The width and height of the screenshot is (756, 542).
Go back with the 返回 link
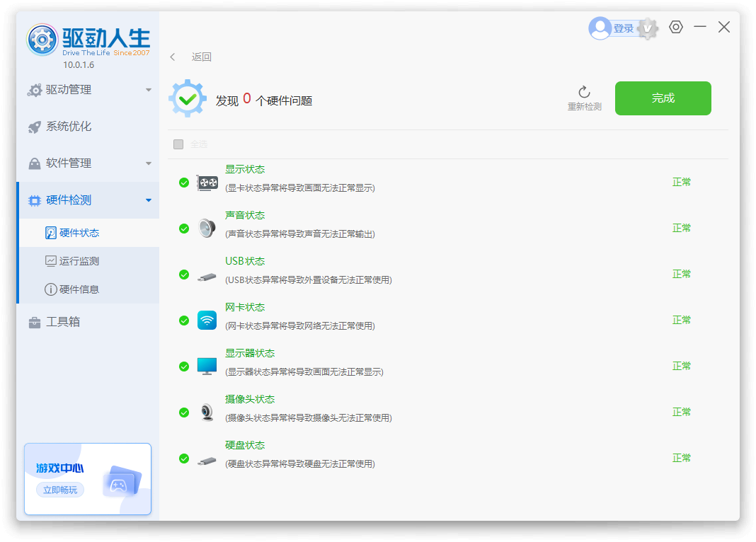point(201,57)
